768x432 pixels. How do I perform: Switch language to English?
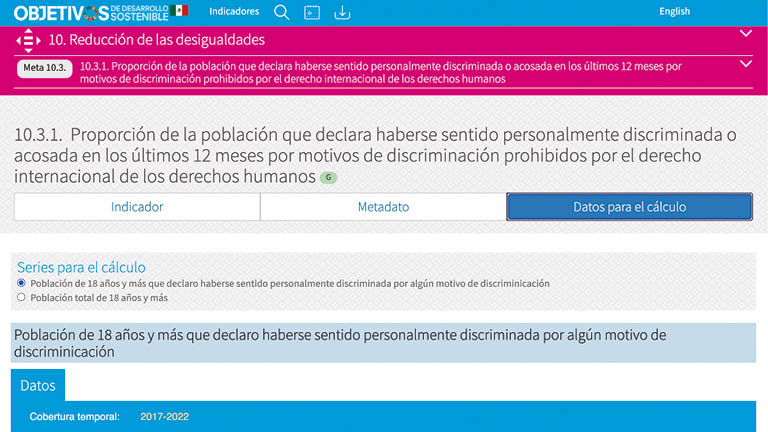pyautogui.click(x=674, y=12)
